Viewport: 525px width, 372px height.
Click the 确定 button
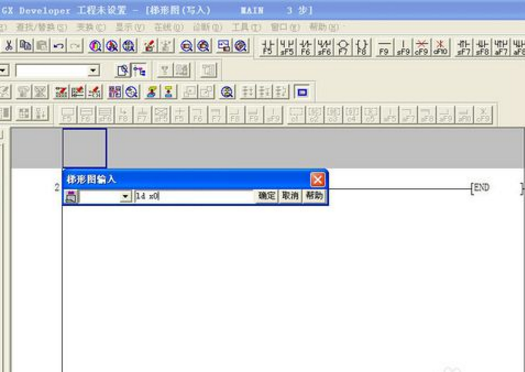pos(267,196)
